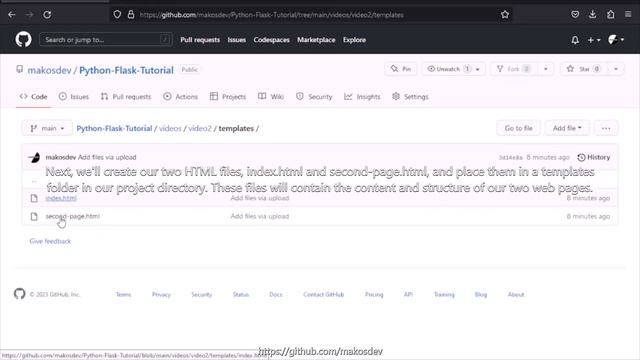640x360 pixels.
Task: Open the Add files via upload commit message
Action: 107,157
